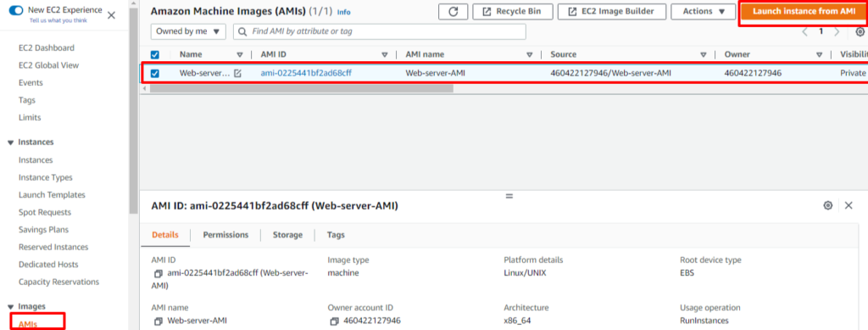Open Limits in sidebar
Image resolution: width=868 pixels, height=330 pixels.
(x=30, y=117)
